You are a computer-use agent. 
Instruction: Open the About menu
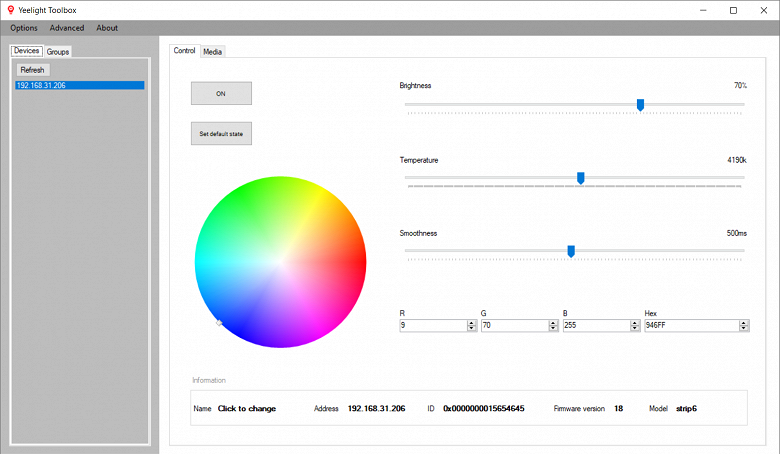pyautogui.click(x=107, y=28)
